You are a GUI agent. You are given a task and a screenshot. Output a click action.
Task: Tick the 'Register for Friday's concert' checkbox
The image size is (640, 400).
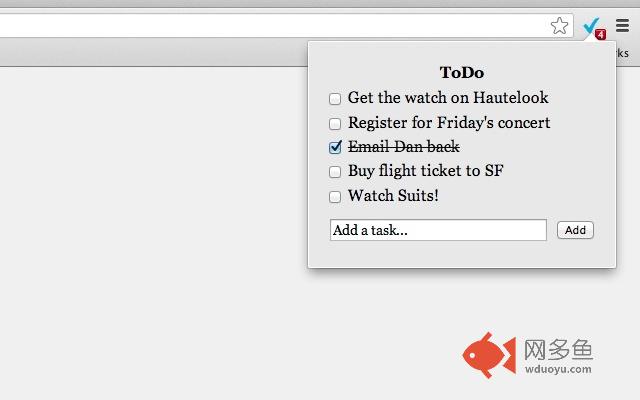(335, 124)
